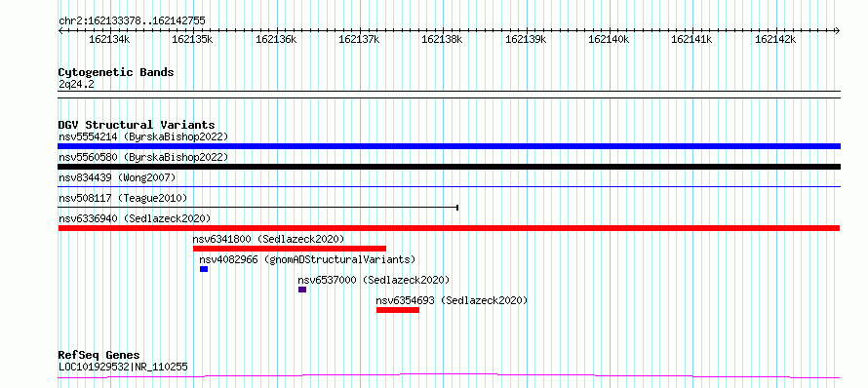This screenshot has height=388, width=868.
Task: Click the ruler's left arrowhead
Action: point(60,31)
